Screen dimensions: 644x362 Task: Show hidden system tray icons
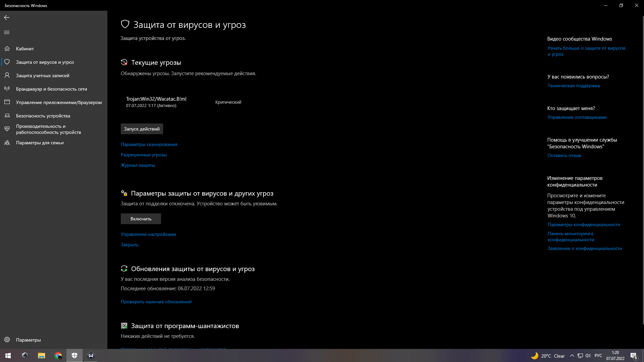(572, 356)
